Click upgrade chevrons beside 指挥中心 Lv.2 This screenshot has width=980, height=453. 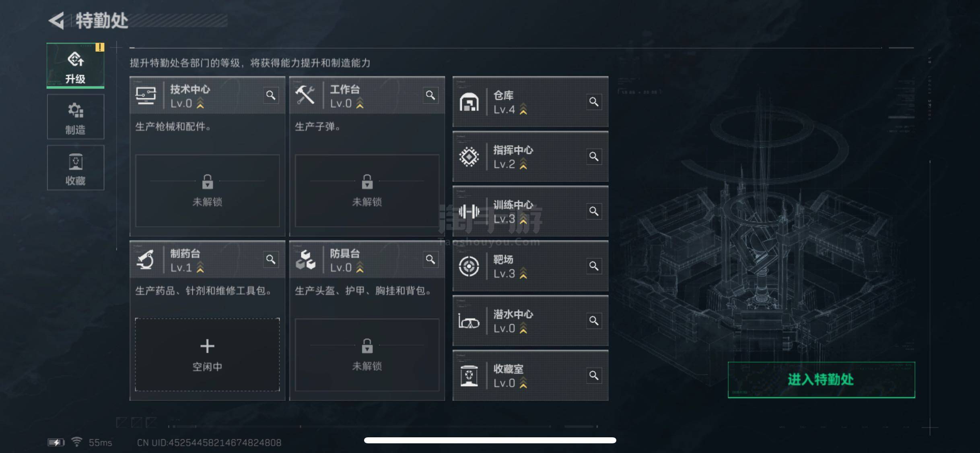coord(523,164)
